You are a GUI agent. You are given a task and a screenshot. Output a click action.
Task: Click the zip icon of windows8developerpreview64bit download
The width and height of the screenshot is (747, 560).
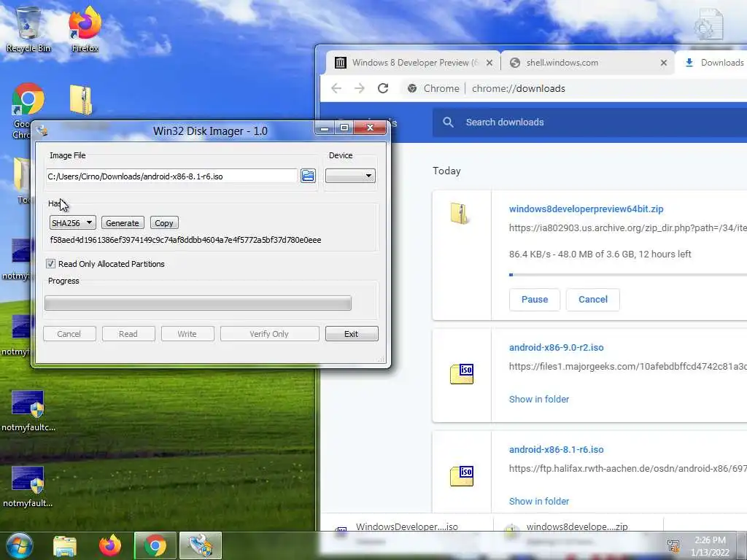(x=460, y=214)
